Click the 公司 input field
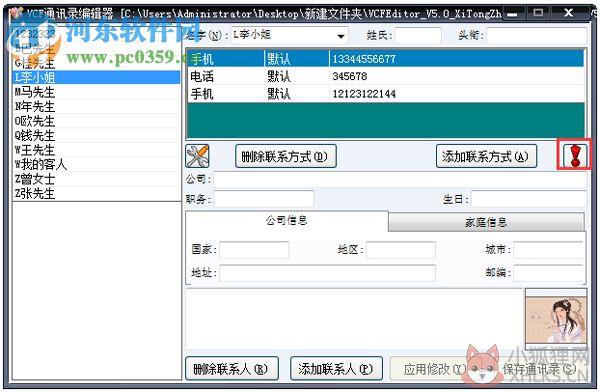The height and width of the screenshot is (392, 600). (x=400, y=179)
